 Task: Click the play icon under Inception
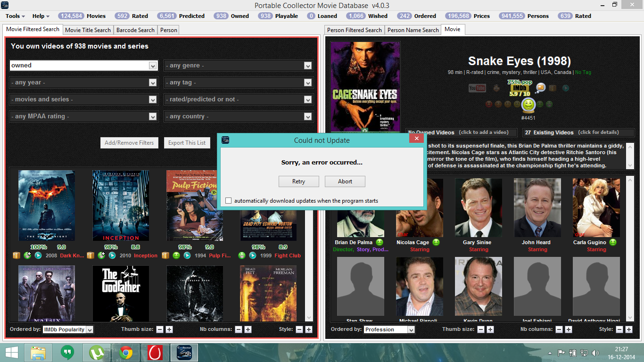coord(112,255)
